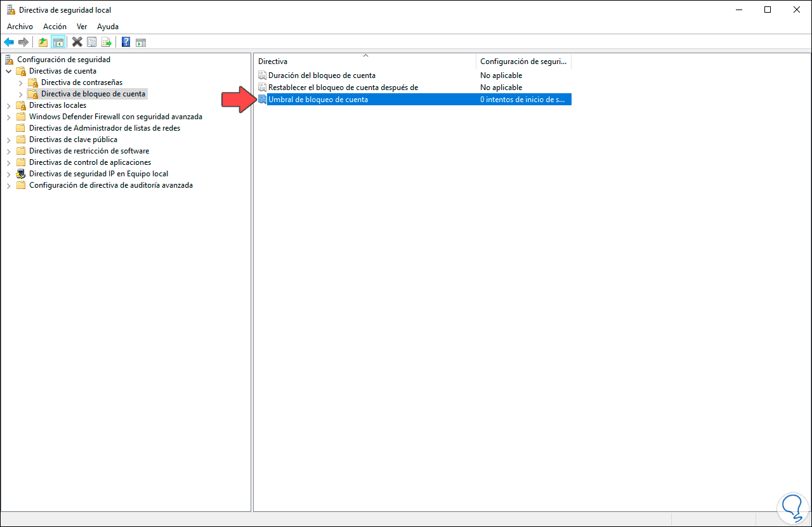
Task: Collapse the Directivas de cuenta branch
Action: click(x=9, y=70)
